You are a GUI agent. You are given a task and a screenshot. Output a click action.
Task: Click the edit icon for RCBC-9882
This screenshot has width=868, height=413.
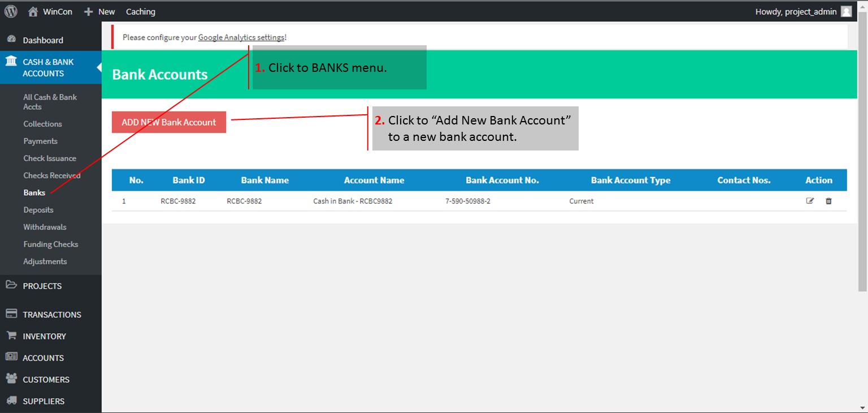coord(810,201)
